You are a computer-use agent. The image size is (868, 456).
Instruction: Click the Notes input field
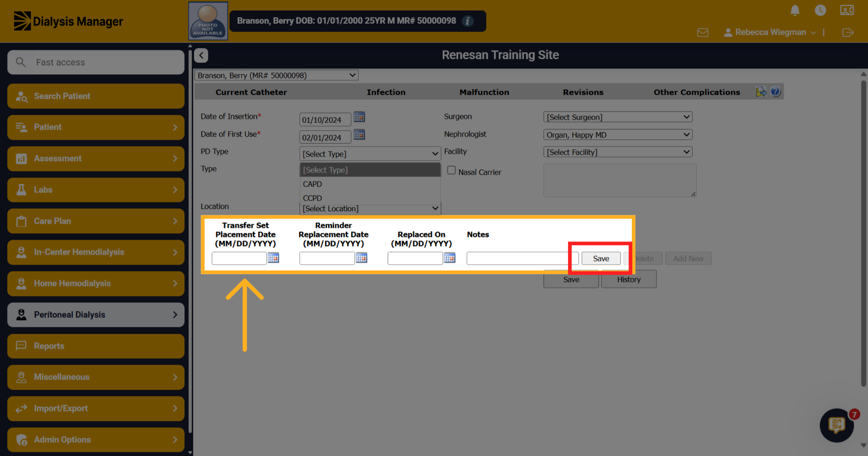pos(522,258)
